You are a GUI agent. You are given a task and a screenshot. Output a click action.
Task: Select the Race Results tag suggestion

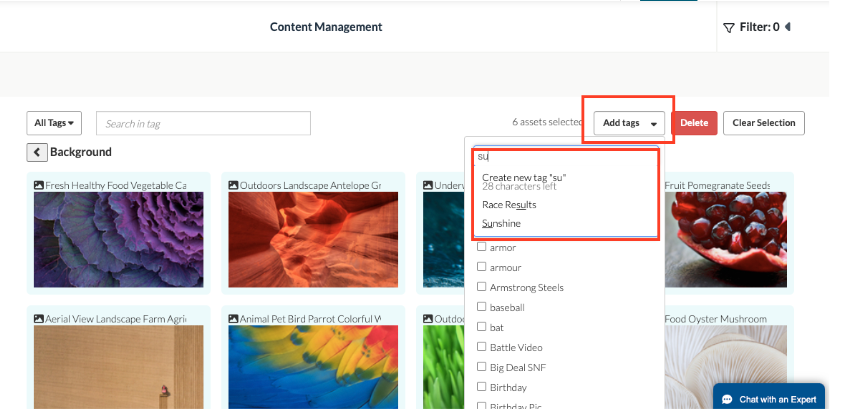click(509, 204)
